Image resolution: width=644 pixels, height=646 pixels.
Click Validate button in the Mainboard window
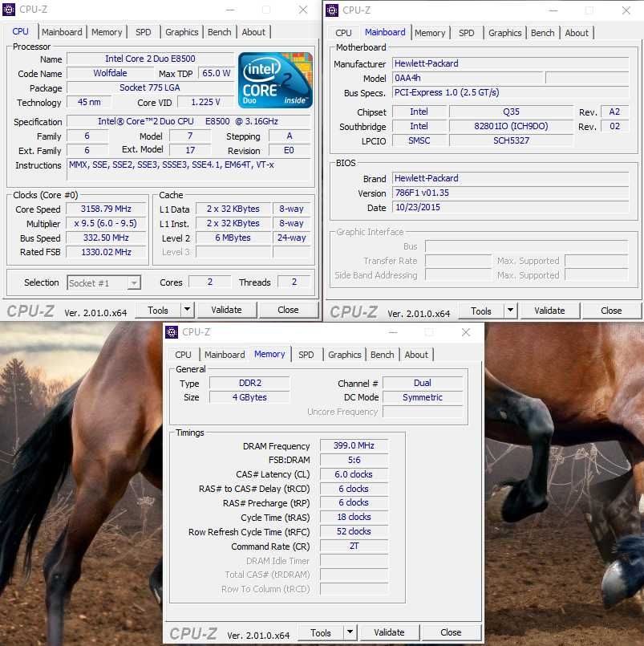point(549,311)
